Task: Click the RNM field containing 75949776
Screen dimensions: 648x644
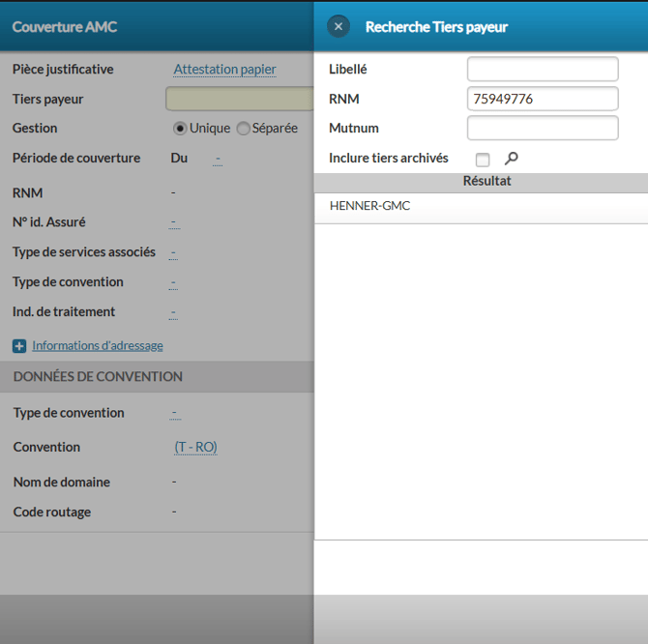Action: point(542,99)
